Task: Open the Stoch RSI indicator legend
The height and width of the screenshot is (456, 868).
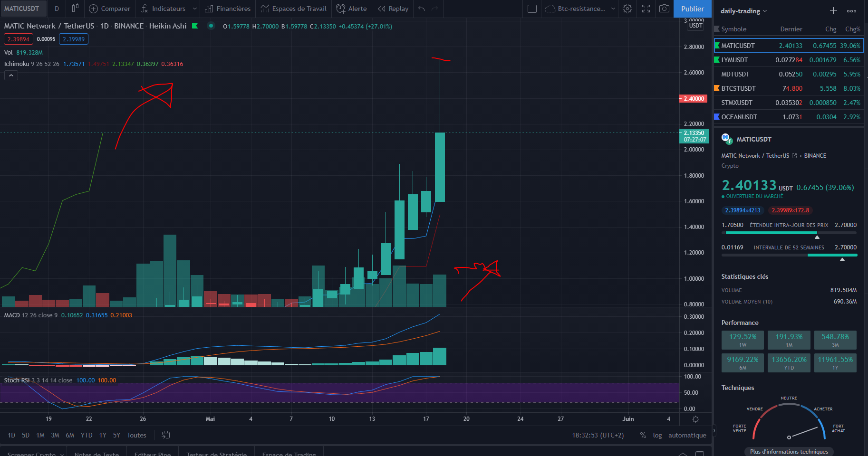Action: 17,380
